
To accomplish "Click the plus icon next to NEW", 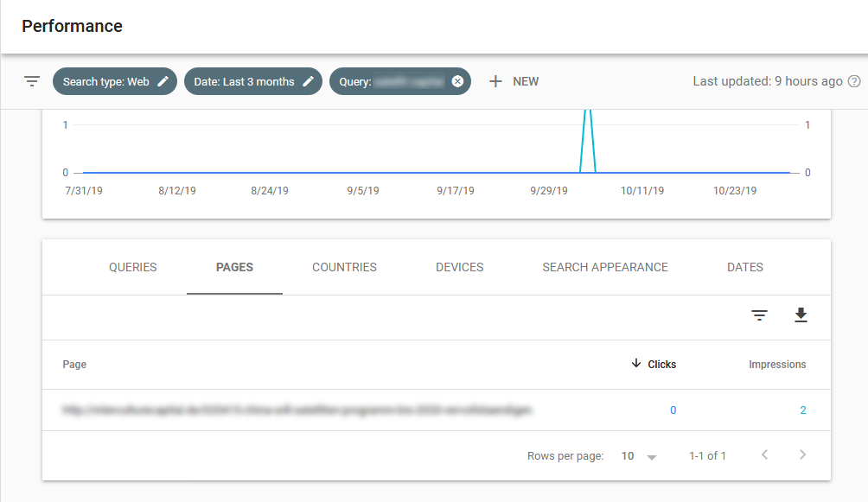I will point(494,81).
